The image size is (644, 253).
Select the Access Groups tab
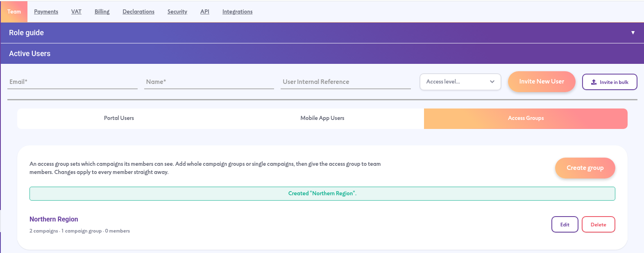click(x=526, y=118)
